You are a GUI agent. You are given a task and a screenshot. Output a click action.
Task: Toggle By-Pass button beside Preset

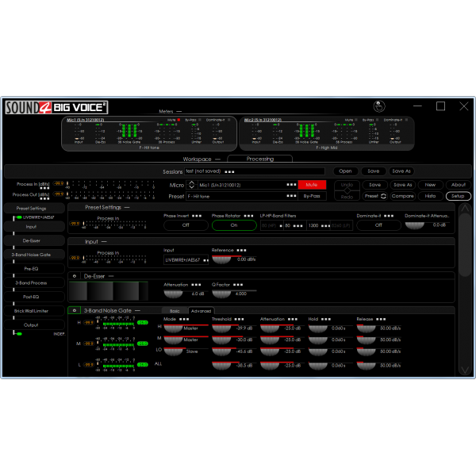(x=312, y=196)
